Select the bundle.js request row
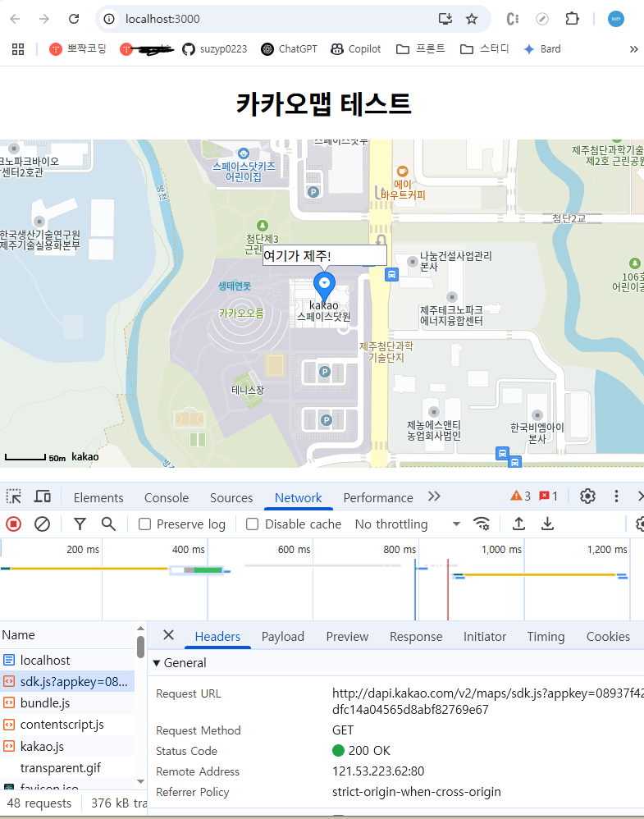Screen dimensions: 644x819 [x=67, y=703]
